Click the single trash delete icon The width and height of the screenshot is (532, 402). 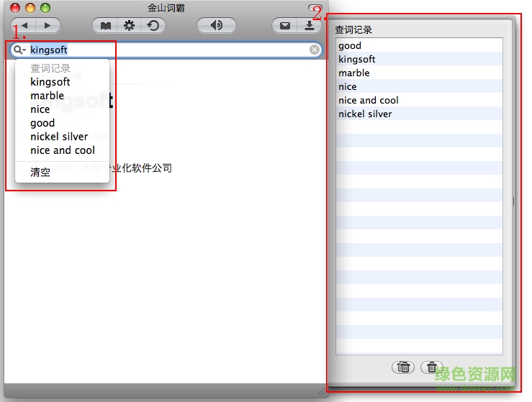(x=431, y=367)
